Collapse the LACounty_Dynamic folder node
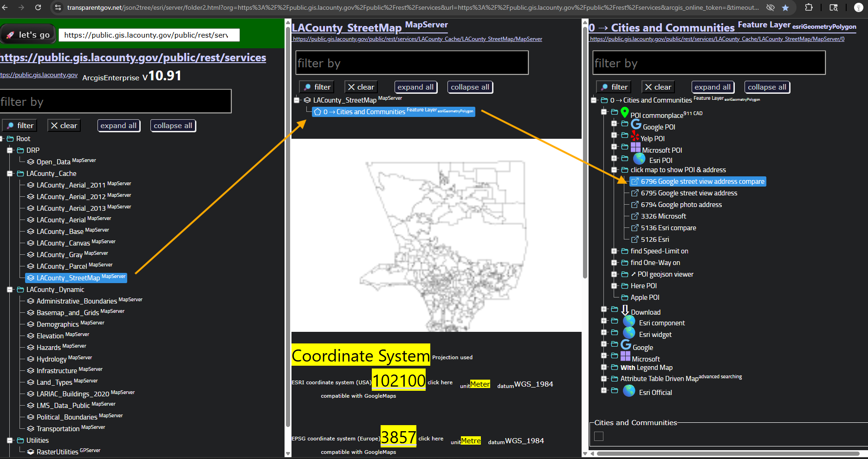 point(10,290)
